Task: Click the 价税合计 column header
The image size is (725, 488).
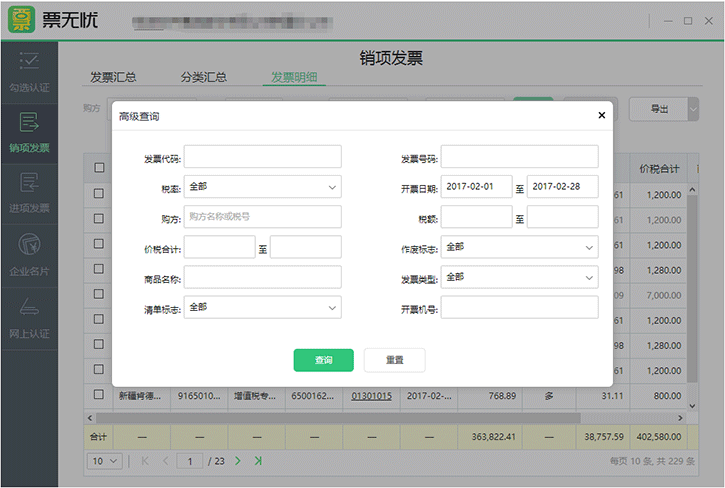Action: (659, 169)
